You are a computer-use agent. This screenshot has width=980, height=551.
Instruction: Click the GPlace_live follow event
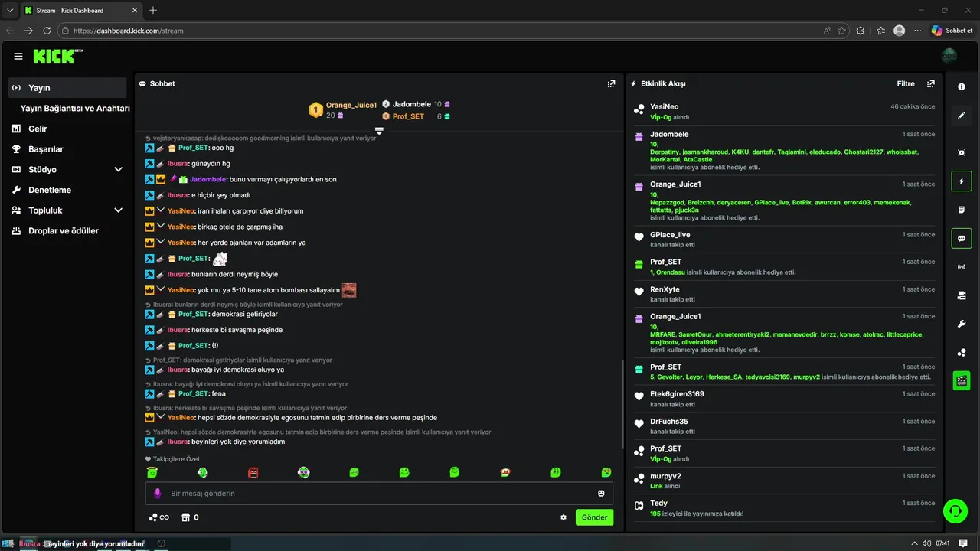point(785,240)
